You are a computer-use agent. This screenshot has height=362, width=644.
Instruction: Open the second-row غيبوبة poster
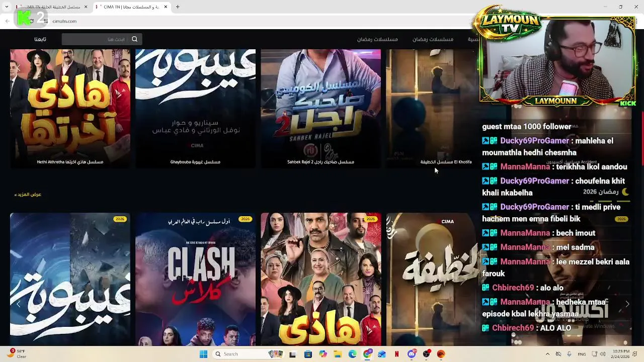click(70, 279)
